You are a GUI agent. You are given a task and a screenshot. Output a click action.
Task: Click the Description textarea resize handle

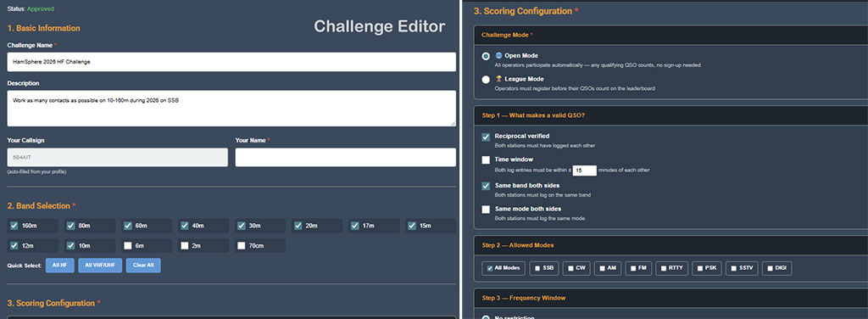[x=453, y=124]
